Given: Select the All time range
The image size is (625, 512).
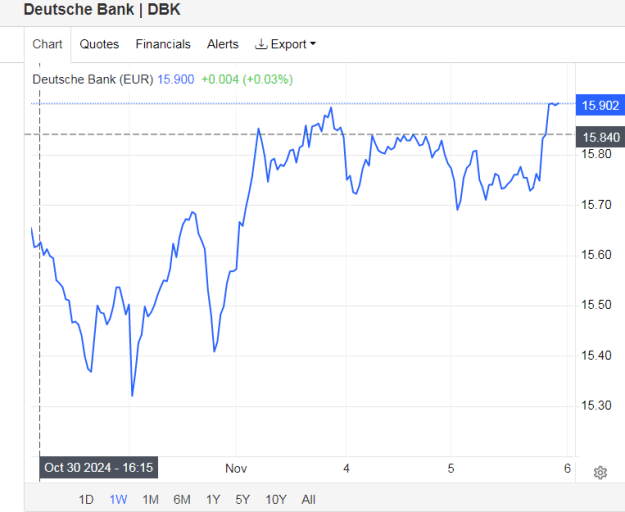Looking at the screenshot, I should pyautogui.click(x=309, y=499).
